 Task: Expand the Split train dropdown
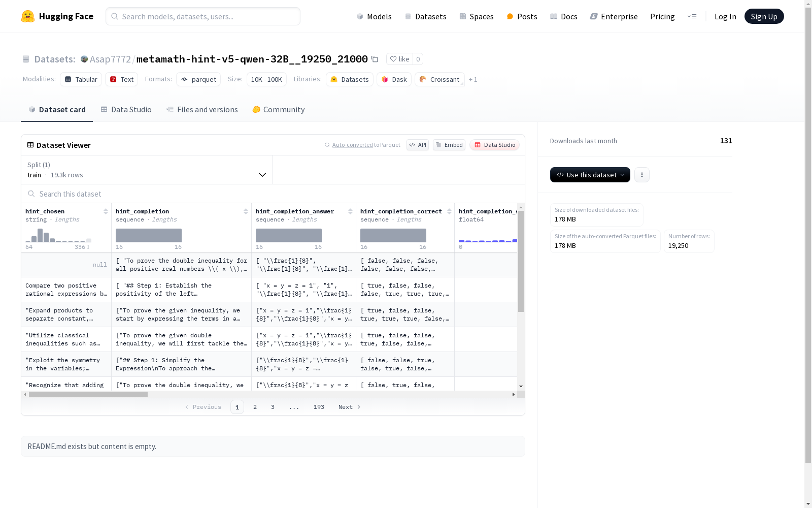[x=147, y=170]
